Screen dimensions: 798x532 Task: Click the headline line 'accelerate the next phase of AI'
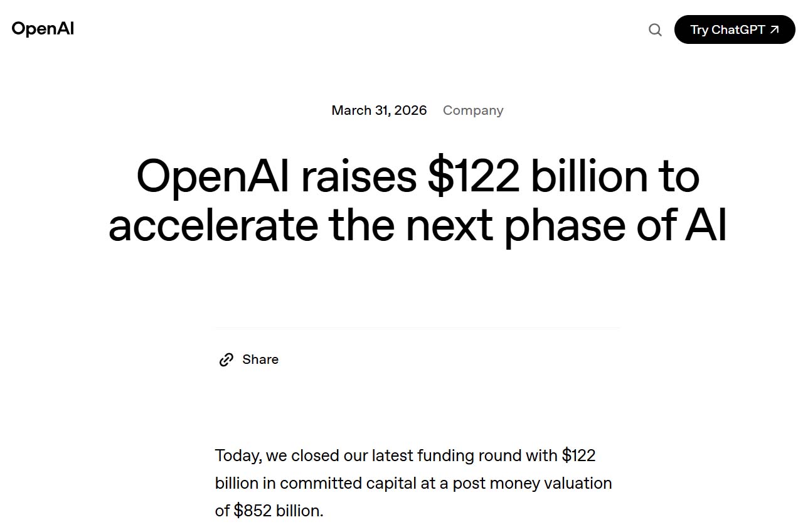coord(417,225)
